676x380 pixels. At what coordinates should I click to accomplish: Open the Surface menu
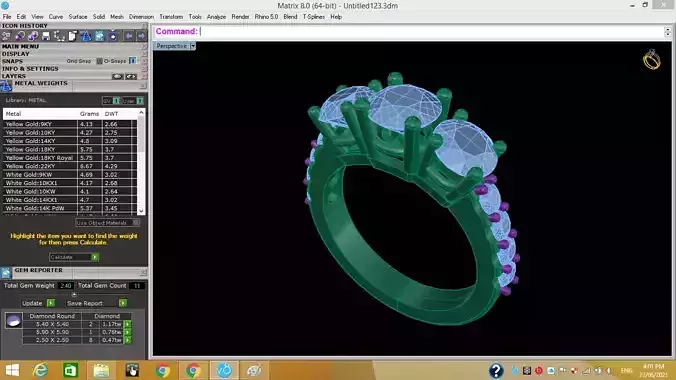[78, 17]
